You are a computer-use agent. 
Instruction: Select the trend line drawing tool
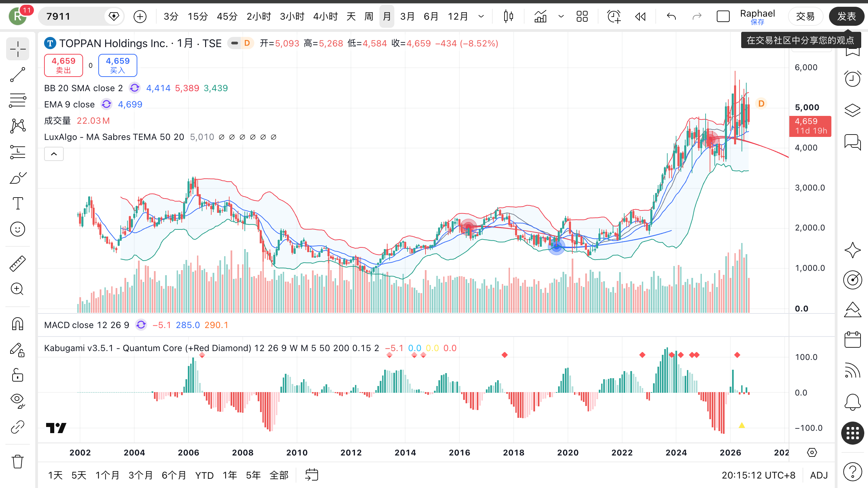(18, 75)
